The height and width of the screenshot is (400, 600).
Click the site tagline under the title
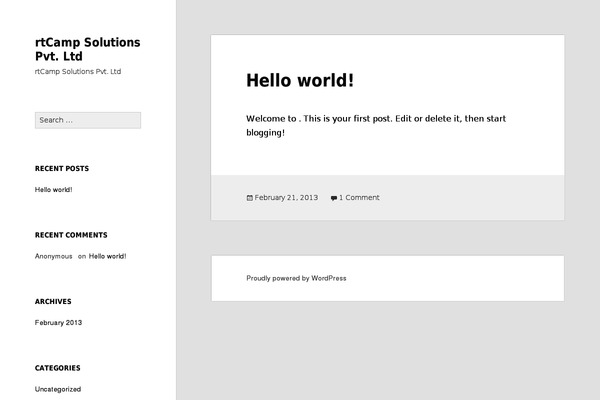pos(78,72)
